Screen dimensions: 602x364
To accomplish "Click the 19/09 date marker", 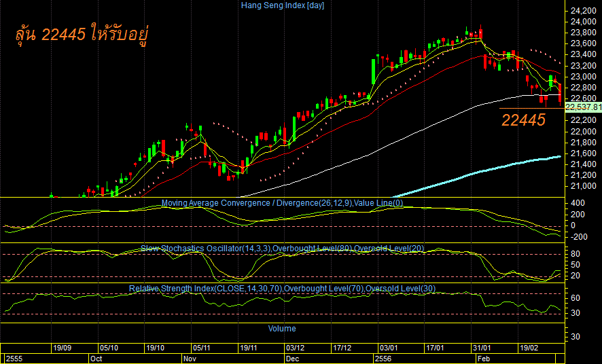I will point(62,348).
